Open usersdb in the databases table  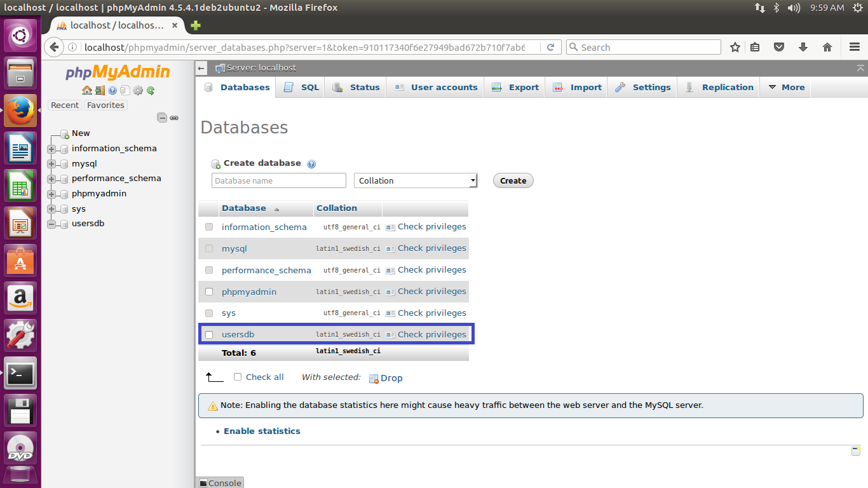pos(238,334)
